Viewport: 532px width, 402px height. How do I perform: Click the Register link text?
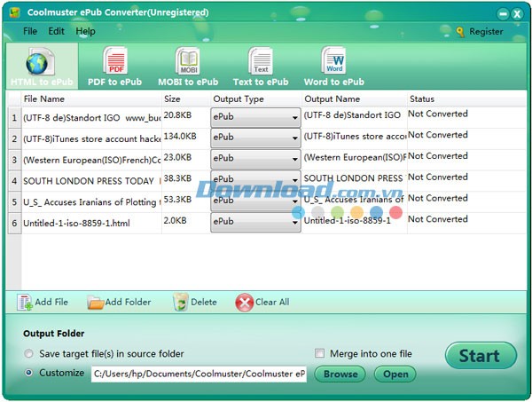click(x=486, y=32)
